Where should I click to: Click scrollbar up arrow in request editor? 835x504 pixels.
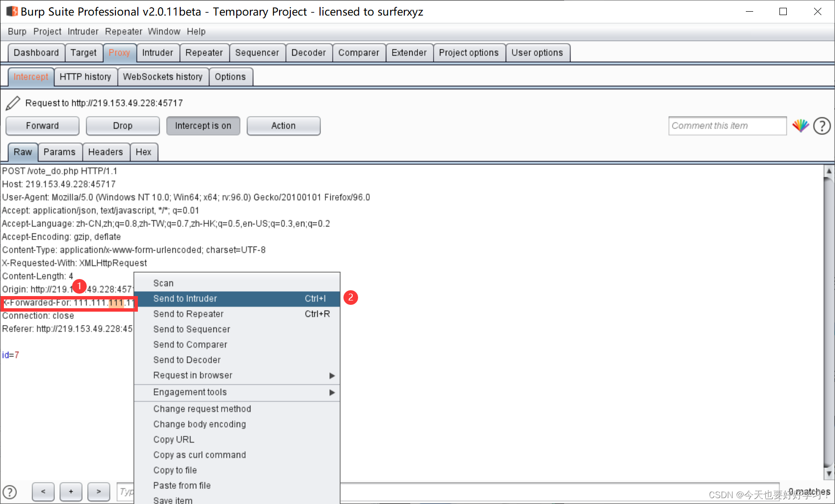coord(829,171)
